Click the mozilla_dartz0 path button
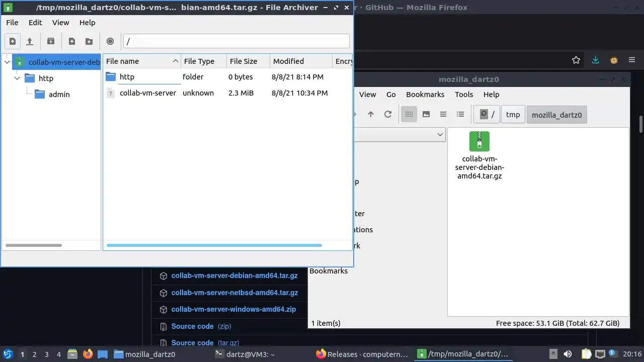 click(x=556, y=115)
